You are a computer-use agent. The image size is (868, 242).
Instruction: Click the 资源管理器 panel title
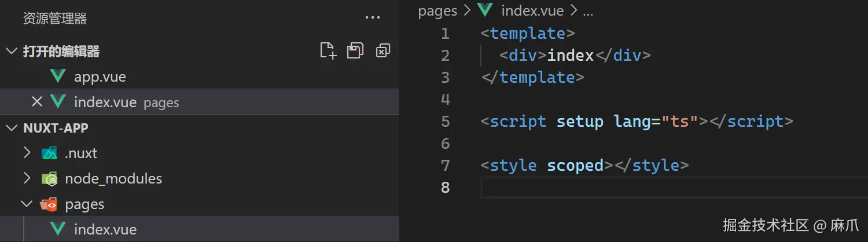tap(55, 19)
